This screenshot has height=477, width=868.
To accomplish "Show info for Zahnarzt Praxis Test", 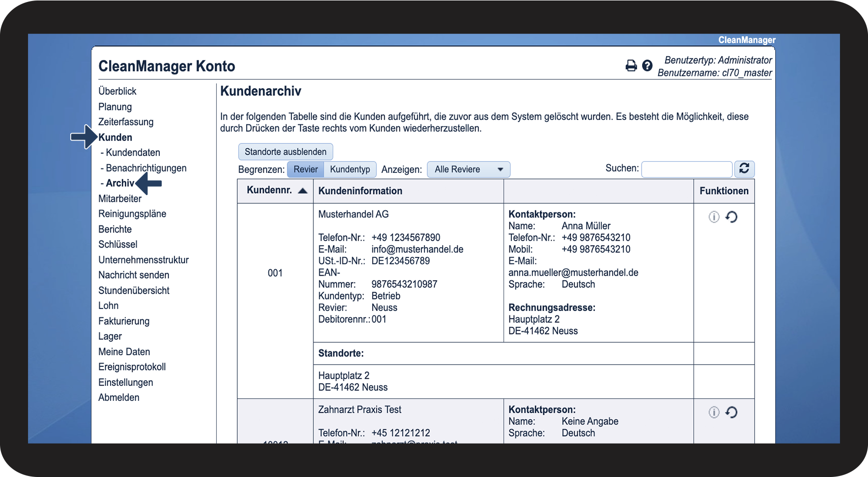I will tap(714, 412).
